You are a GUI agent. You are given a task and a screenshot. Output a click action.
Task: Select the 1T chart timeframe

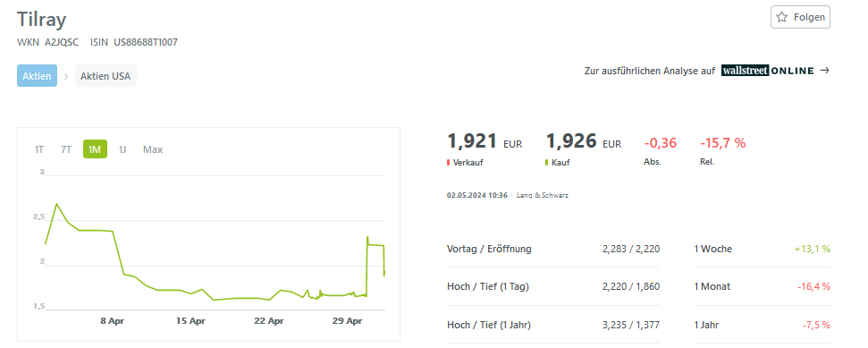pos(39,149)
